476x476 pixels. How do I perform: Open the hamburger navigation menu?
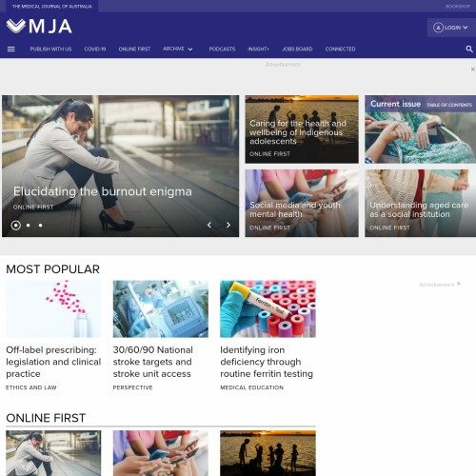(11, 50)
